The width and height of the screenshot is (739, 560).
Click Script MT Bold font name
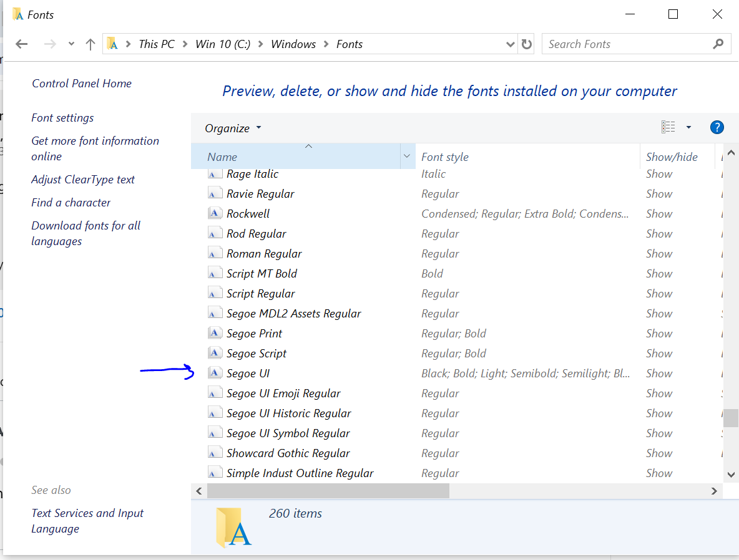click(262, 274)
